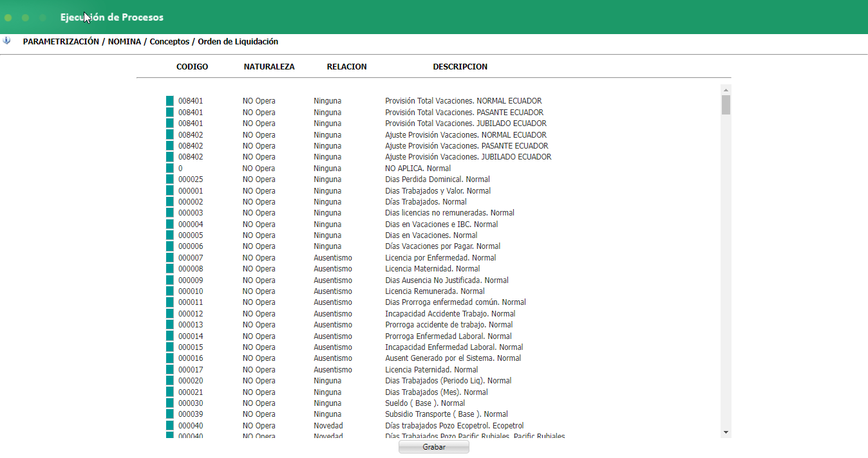This screenshot has height=458, width=868.
Task: Click teal marker for code 000025 Dias Perdida Dominical
Action: tap(170, 179)
